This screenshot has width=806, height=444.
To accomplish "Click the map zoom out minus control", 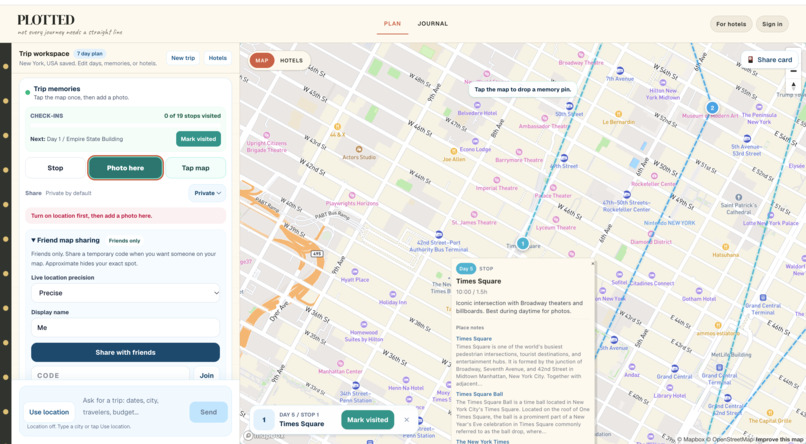I will click(793, 71).
